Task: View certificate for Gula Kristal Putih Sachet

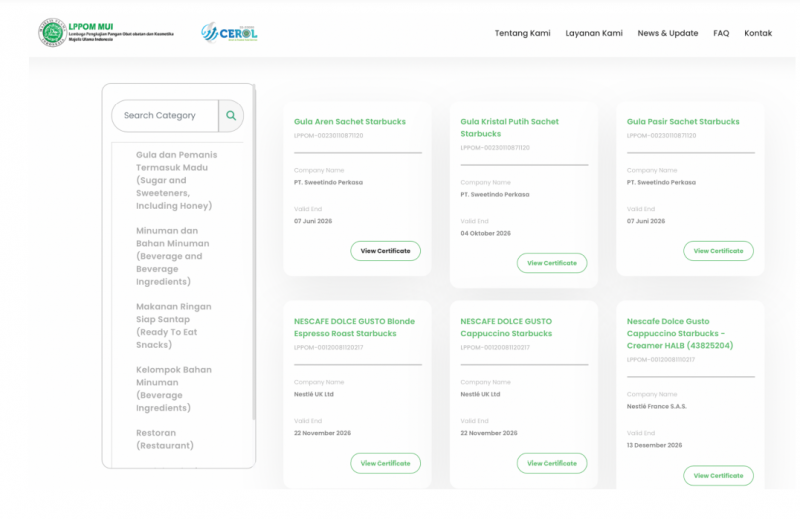Action: [552, 263]
